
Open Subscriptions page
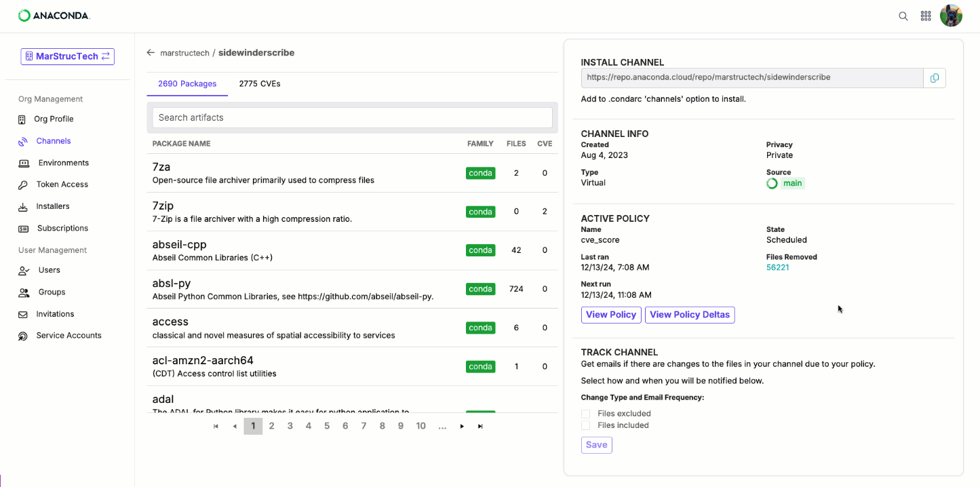click(63, 228)
